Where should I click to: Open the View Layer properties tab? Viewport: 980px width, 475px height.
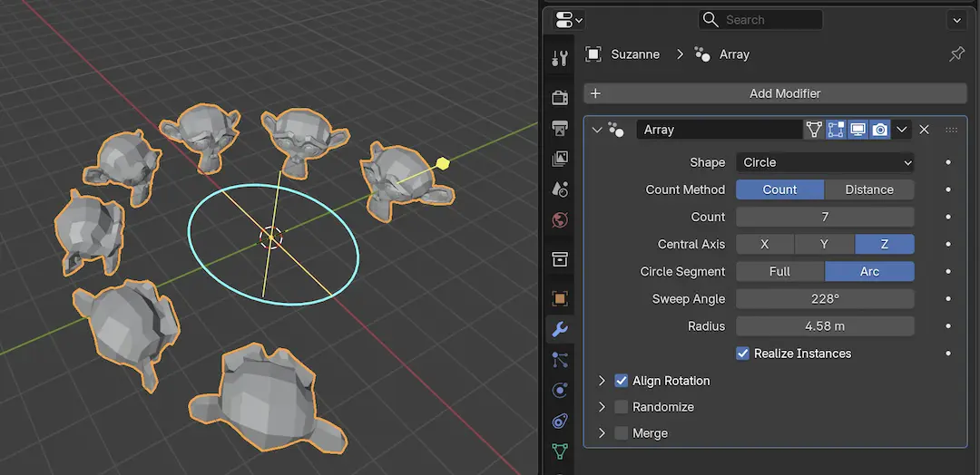pyautogui.click(x=560, y=159)
